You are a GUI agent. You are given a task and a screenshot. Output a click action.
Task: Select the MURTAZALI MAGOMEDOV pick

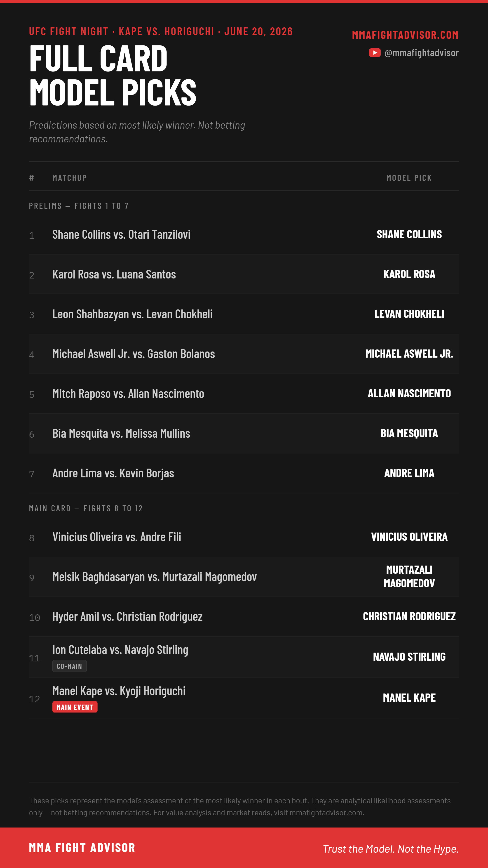tap(409, 577)
